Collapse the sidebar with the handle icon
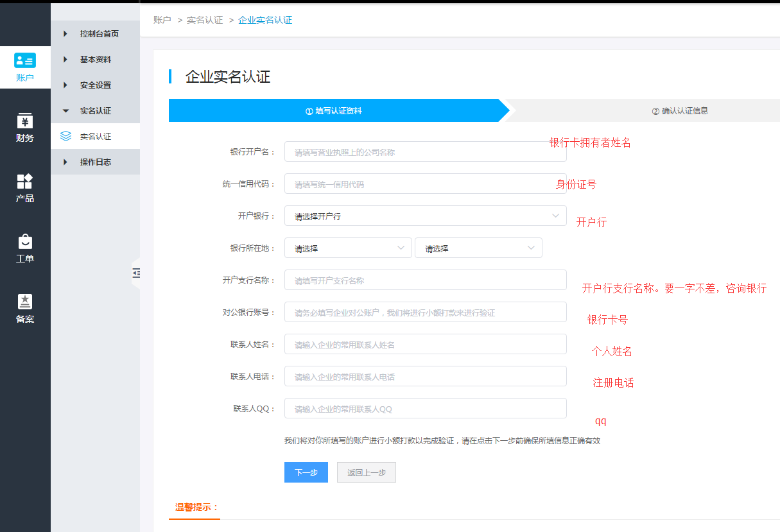This screenshot has height=532, width=780. (135, 273)
